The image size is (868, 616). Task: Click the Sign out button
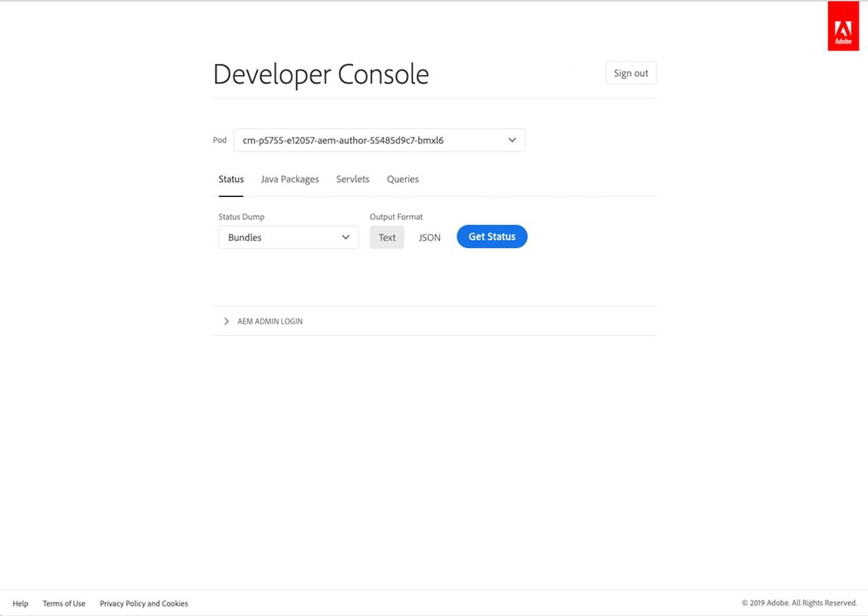pos(630,72)
